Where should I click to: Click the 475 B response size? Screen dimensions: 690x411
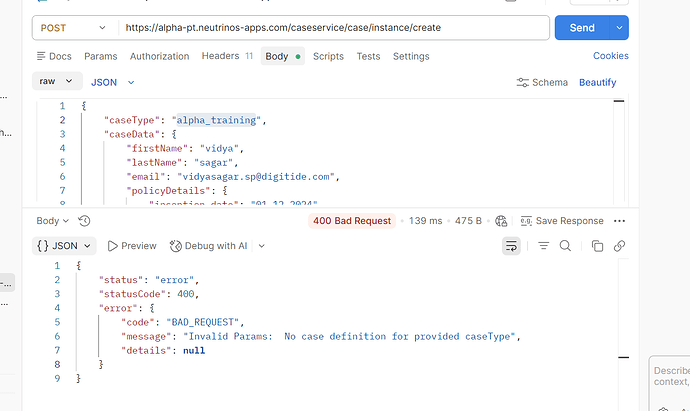468,221
